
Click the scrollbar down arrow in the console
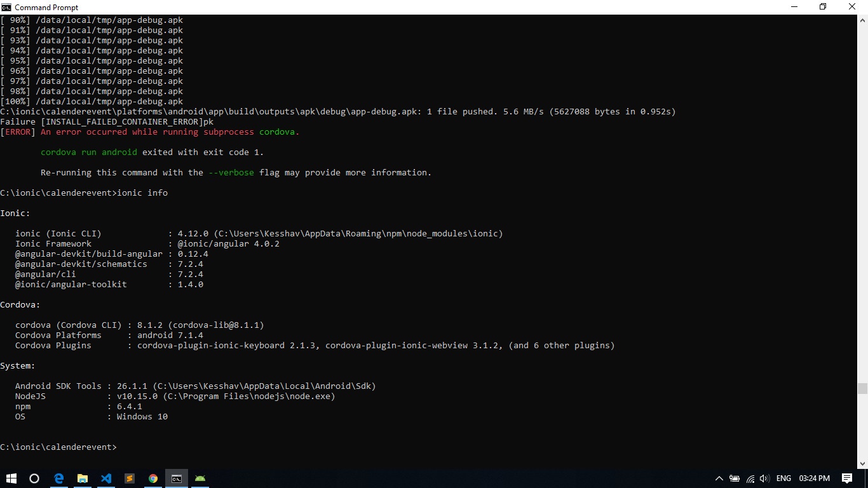pos(862,464)
